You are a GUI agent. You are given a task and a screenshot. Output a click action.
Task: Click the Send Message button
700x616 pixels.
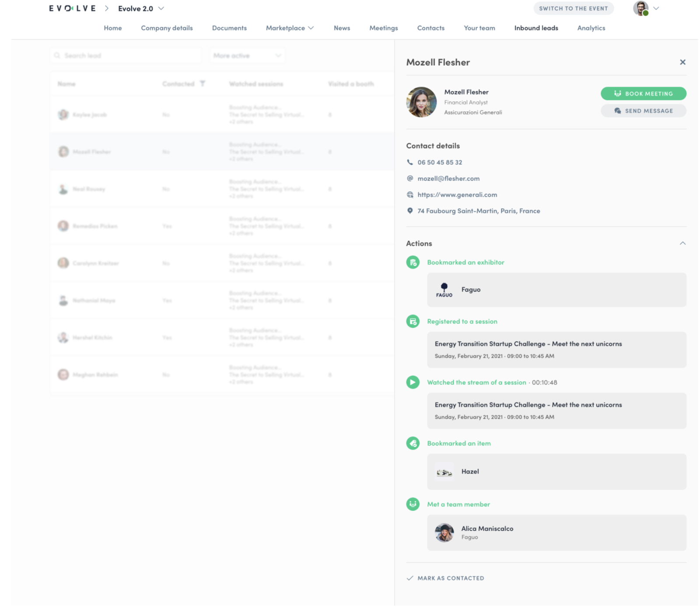click(x=643, y=111)
